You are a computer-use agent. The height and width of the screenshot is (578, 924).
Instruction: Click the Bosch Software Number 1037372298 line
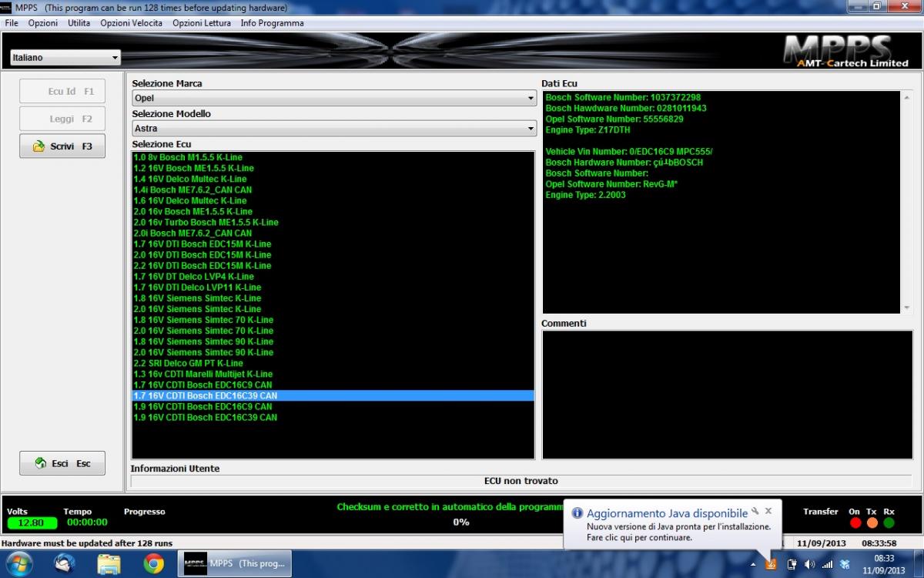click(x=623, y=98)
